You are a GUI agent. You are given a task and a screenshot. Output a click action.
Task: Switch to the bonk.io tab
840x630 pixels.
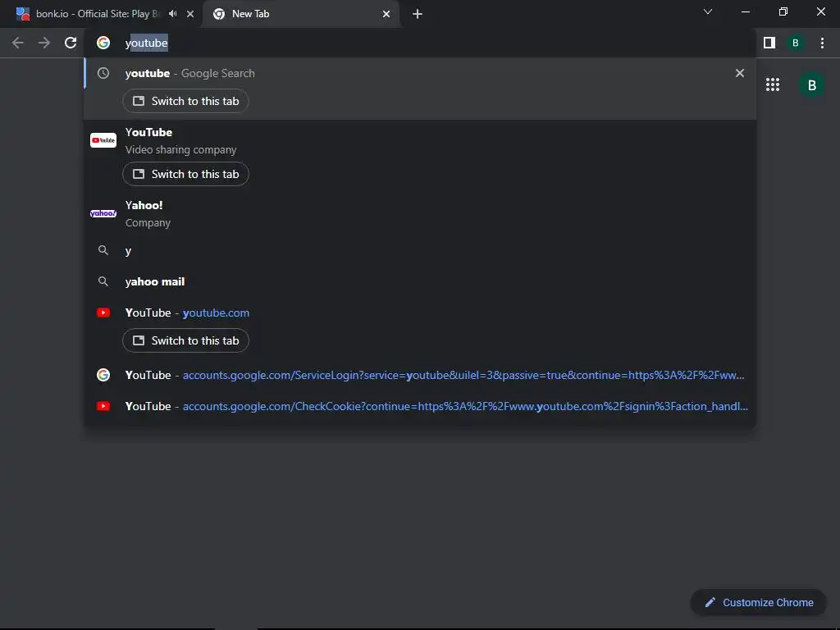click(x=102, y=14)
